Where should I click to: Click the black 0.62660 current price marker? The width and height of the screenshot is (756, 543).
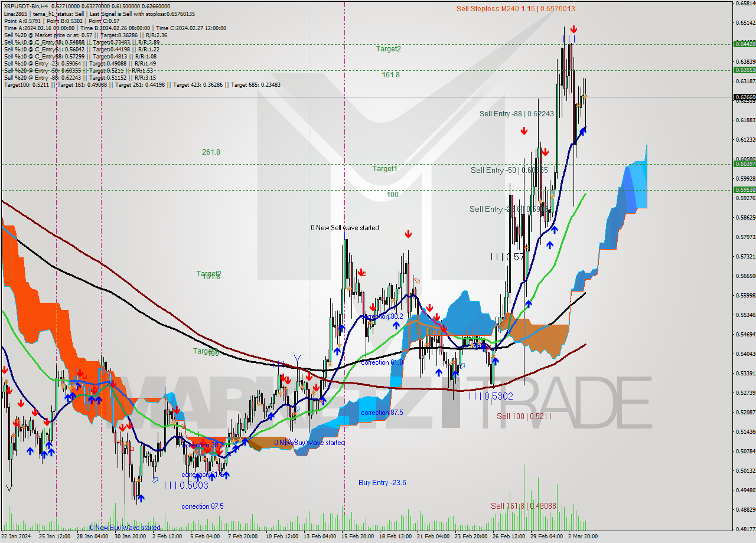(744, 97)
